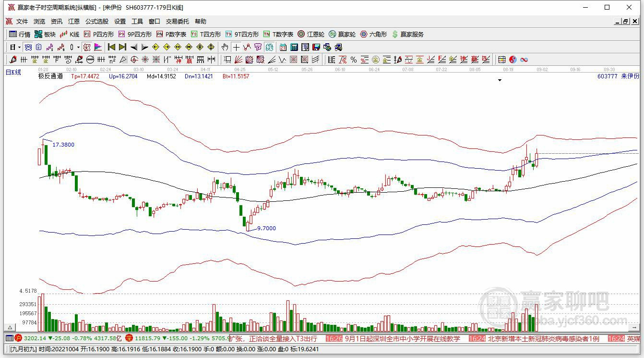Viewport: 644px width, 358px height.
Task: Jump to the last bar icon
Action: pos(122,47)
